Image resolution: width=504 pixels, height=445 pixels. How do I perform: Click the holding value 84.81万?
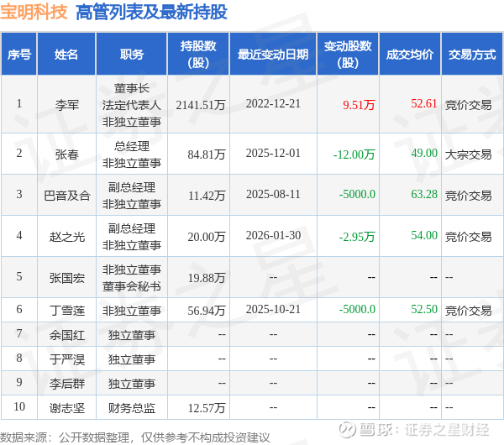click(x=207, y=154)
